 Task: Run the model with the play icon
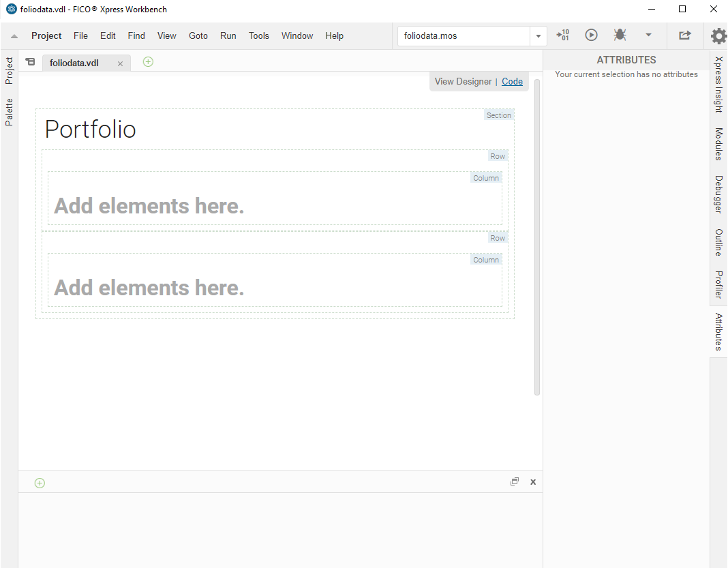[591, 35]
